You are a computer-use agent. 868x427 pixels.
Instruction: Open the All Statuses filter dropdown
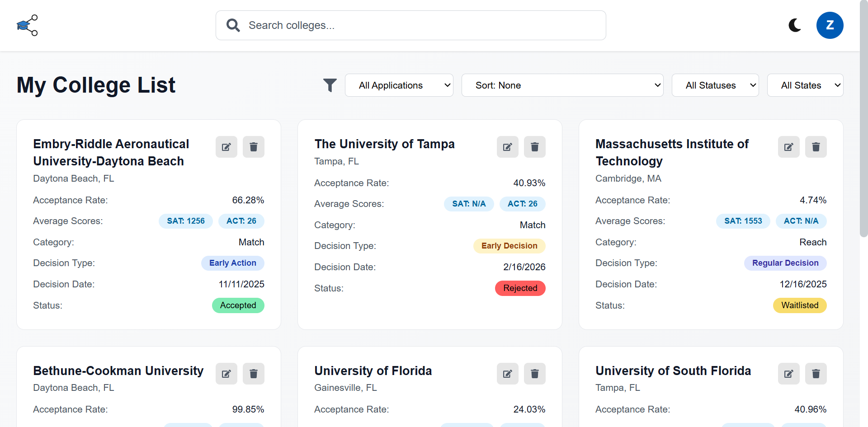(715, 85)
